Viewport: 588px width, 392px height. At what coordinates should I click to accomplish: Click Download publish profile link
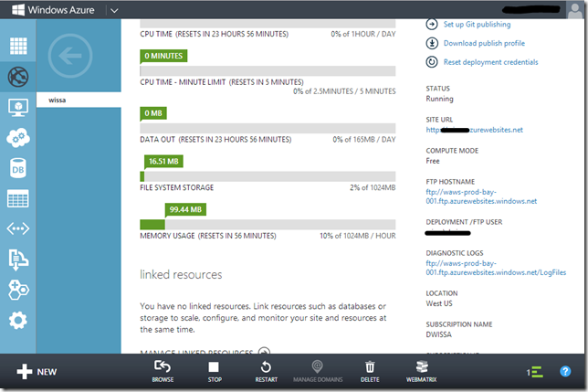(484, 43)
